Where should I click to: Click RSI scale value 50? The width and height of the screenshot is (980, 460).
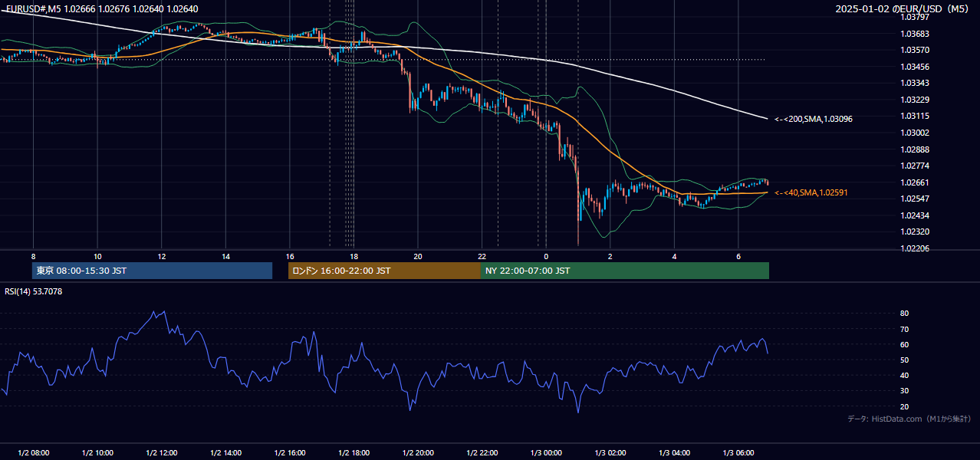click(905, 360)
